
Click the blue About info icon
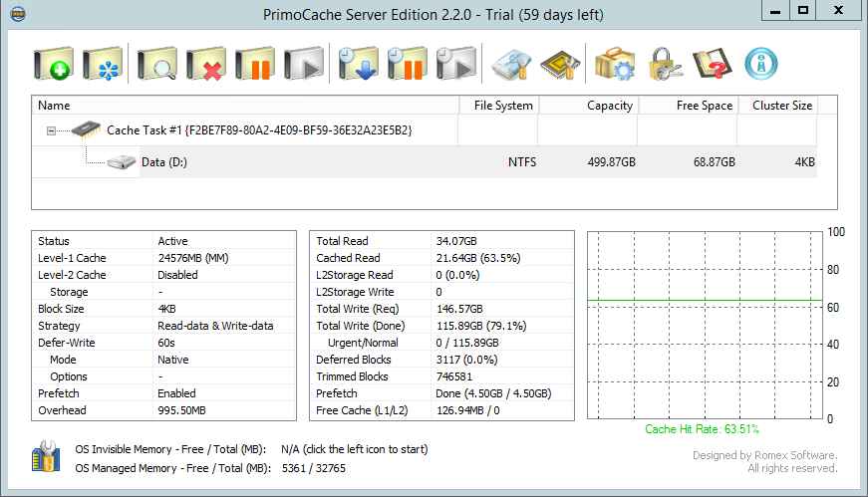[x=761, y=65]
